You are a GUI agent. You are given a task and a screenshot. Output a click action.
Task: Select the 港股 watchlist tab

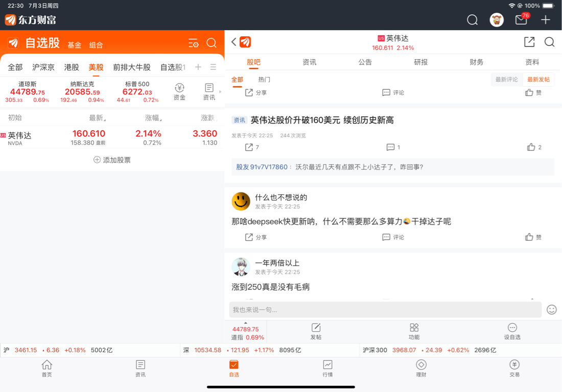point(72,67)
